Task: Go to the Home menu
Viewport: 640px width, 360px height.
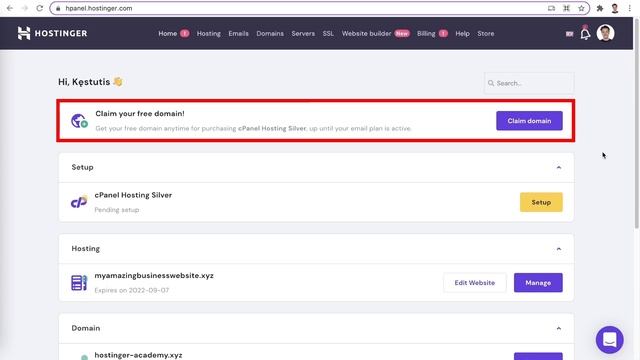Action: pyautogui.click(x=167, y=33)
